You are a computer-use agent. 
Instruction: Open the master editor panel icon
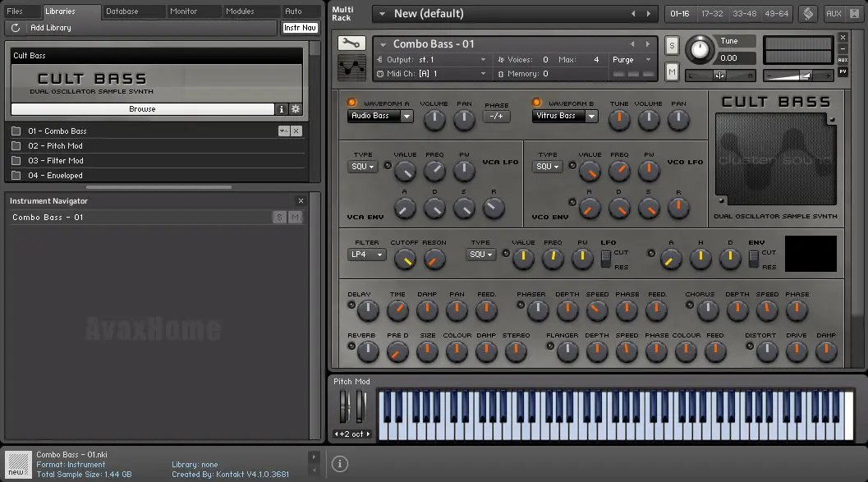[x=808, y=13]
